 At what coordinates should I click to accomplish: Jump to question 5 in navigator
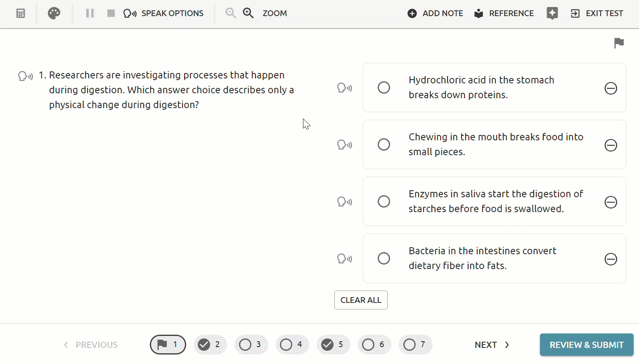click(333, 345)
